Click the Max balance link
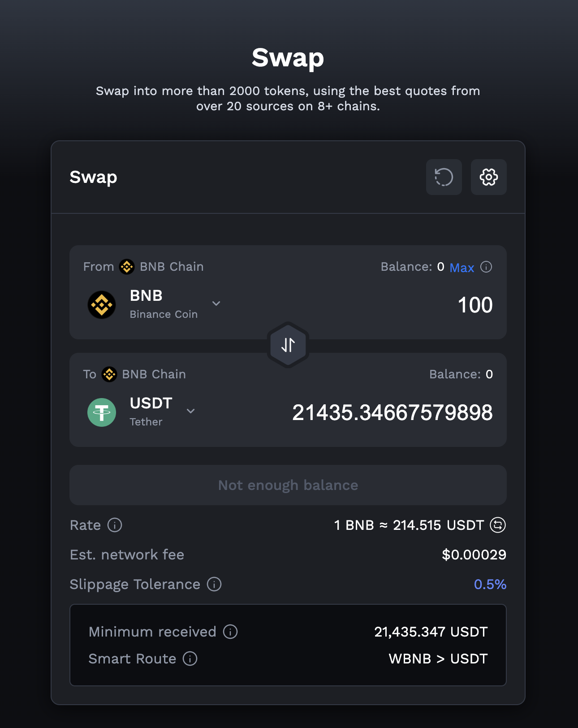Viewport: 578px width, 728px height. tap(462, 268)
